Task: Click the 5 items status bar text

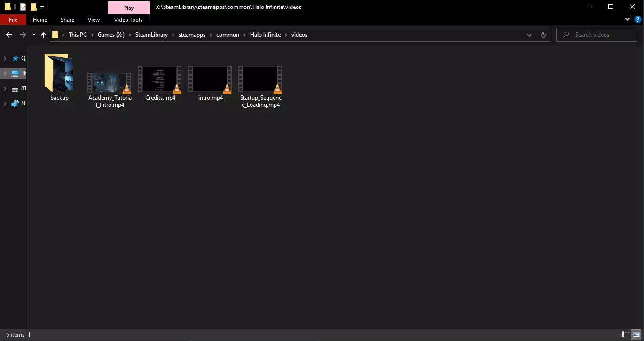Action: click(x=16, y=335)
